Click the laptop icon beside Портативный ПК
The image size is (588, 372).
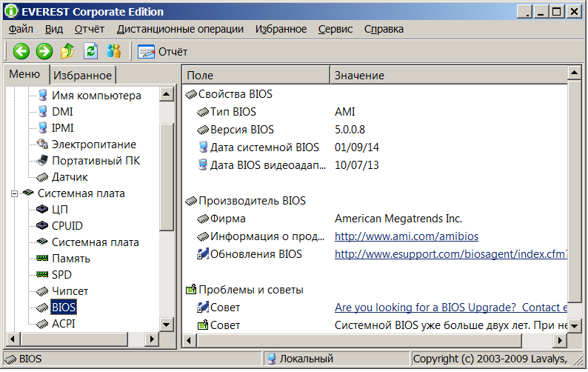coord(42,160)
